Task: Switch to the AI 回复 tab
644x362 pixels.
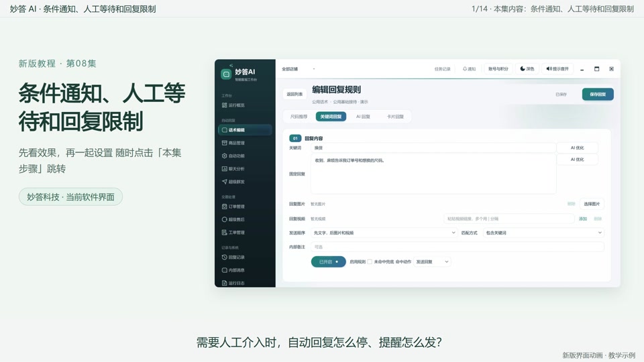Action: [363, 117]
